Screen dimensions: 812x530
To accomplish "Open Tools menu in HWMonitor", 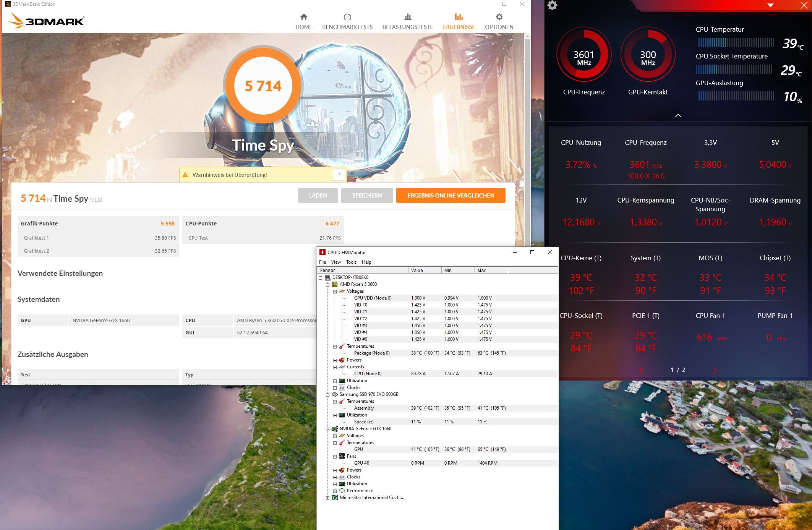I will point(351,262).
